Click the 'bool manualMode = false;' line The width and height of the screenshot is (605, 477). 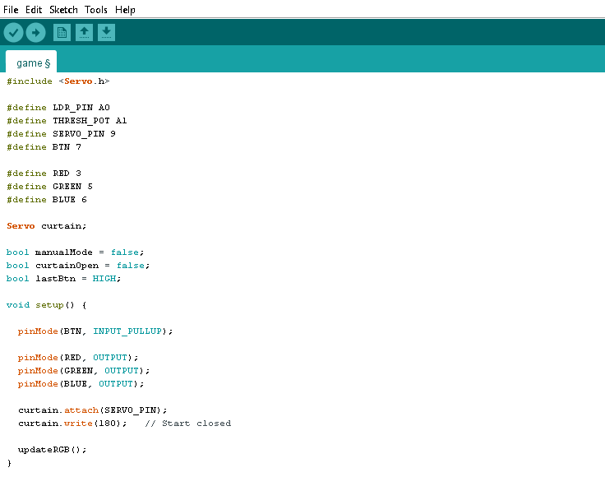(75, 252)
